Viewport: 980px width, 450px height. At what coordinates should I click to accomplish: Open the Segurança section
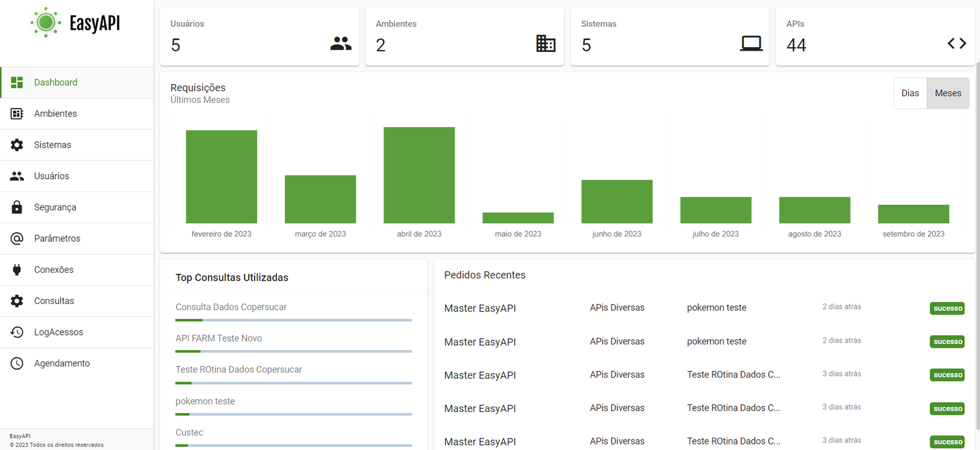click(77, 207)
